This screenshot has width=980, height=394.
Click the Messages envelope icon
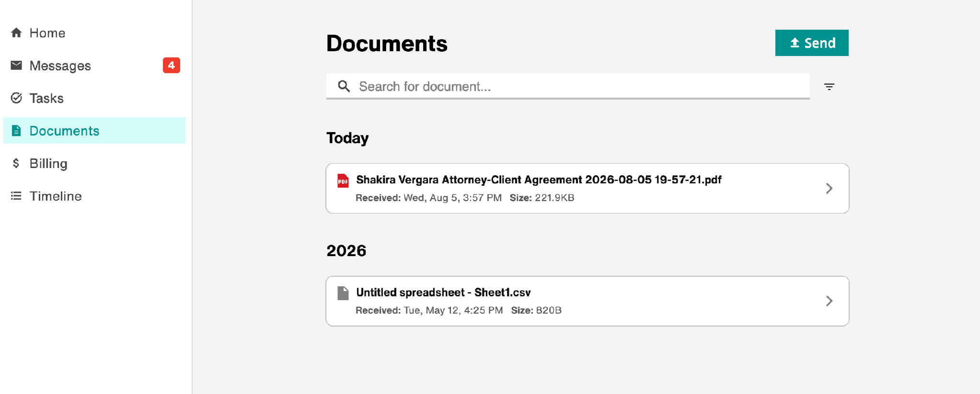point(16,65)
